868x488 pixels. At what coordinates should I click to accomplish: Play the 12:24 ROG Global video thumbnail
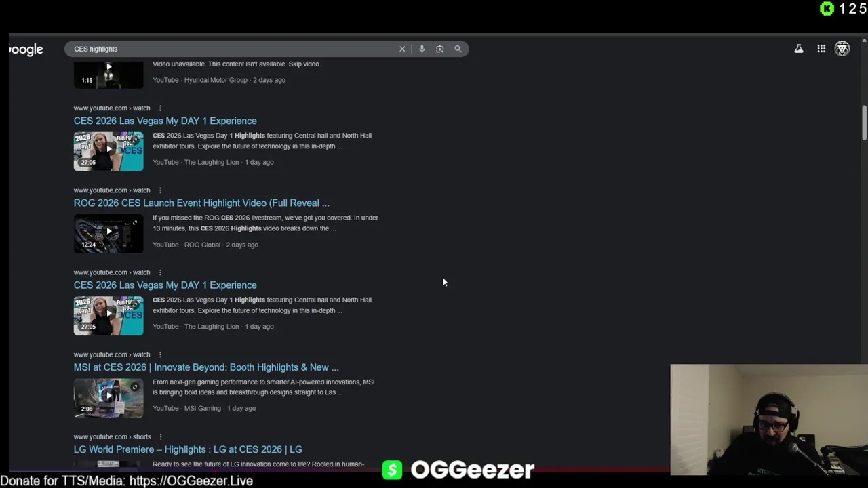pos(108,234)
